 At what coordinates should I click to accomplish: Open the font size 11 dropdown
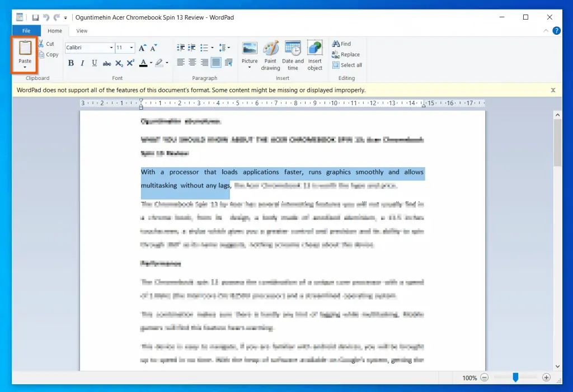pos(131,48)
